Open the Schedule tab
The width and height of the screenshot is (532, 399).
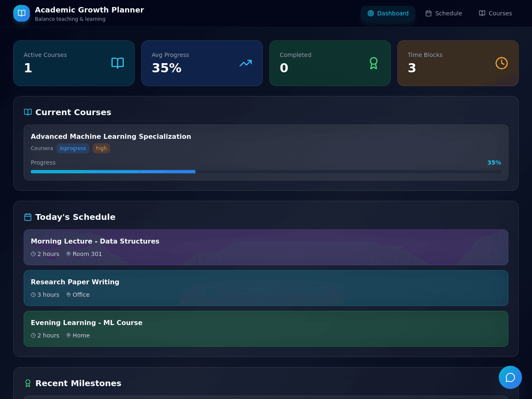(444, 13)
